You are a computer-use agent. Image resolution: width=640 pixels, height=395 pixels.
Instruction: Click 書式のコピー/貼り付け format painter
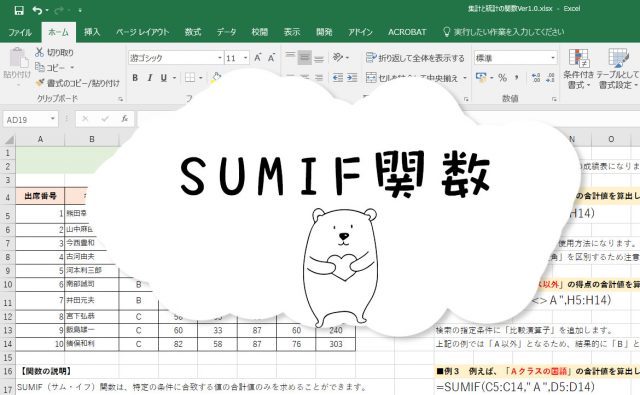click(x=77, y=83)
